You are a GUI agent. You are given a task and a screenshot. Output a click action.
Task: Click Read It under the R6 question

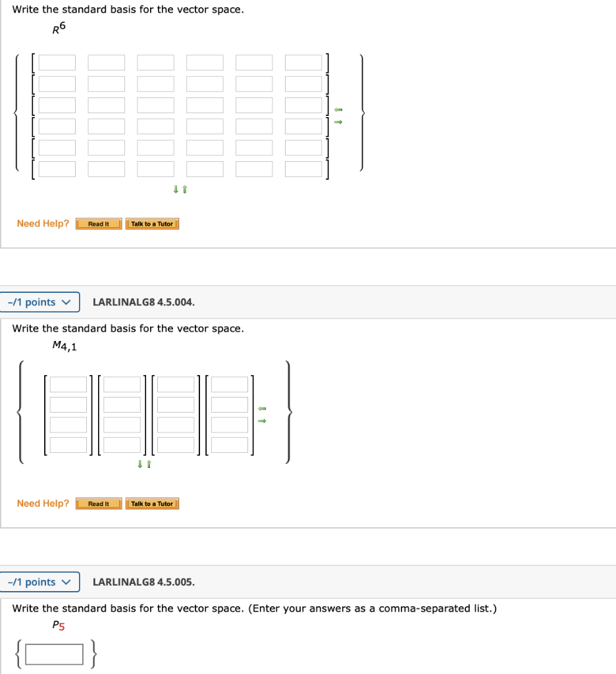[99, 224]
